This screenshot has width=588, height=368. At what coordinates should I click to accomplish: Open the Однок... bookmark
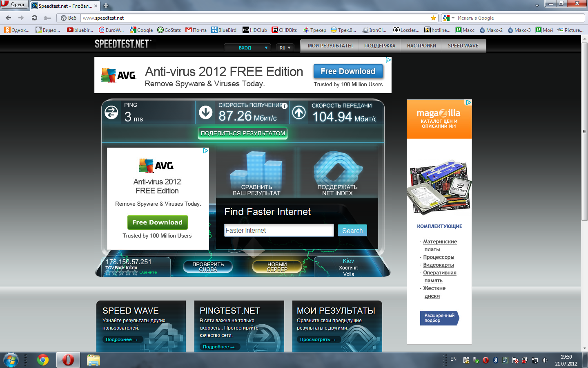click(17, 30)
